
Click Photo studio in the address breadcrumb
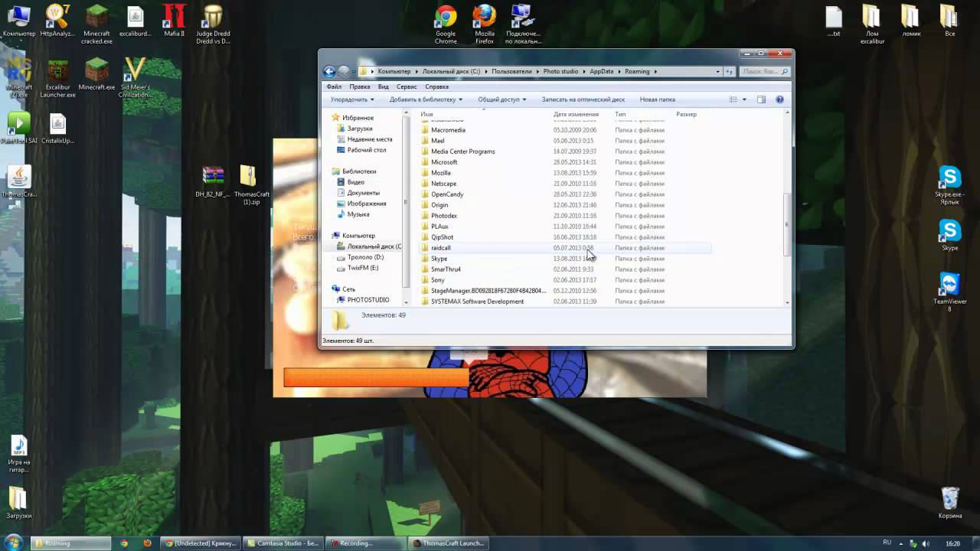click(560, 71)
